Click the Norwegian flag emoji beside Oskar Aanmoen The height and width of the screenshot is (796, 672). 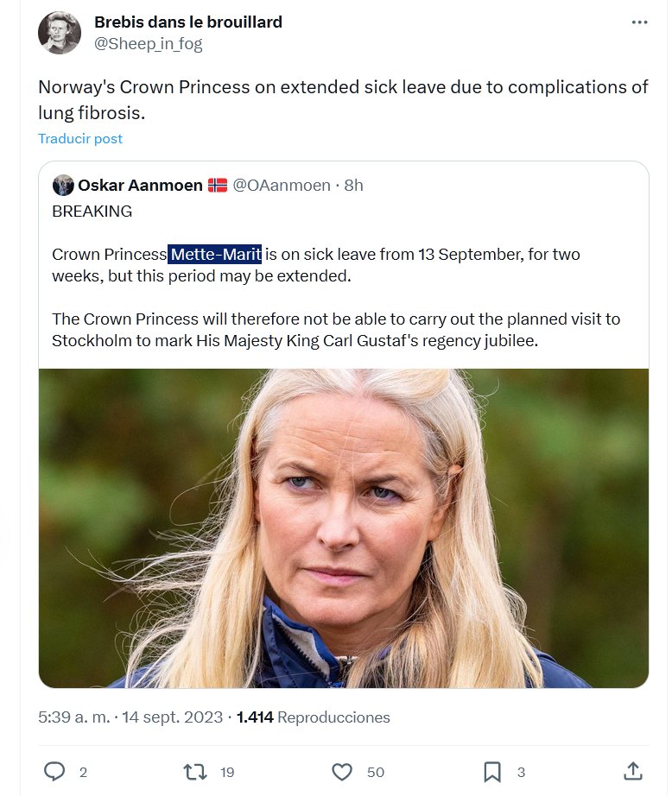(x=218, y=185)
